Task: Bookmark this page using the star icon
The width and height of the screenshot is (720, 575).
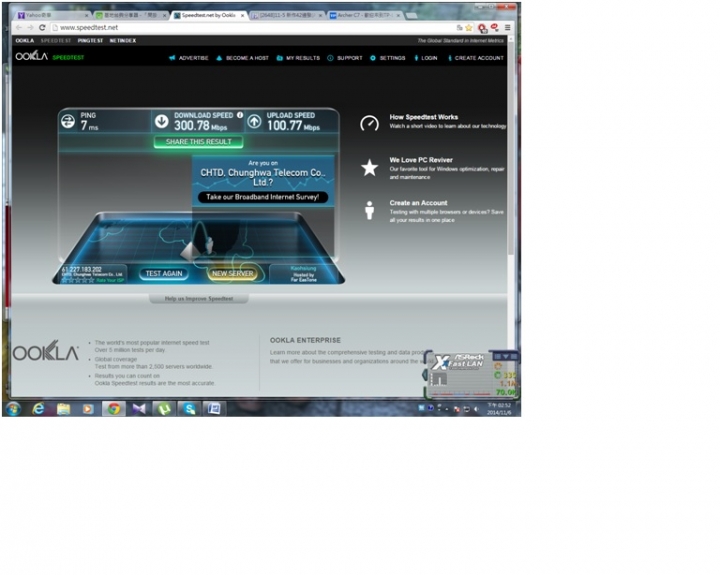Action: 468,28
